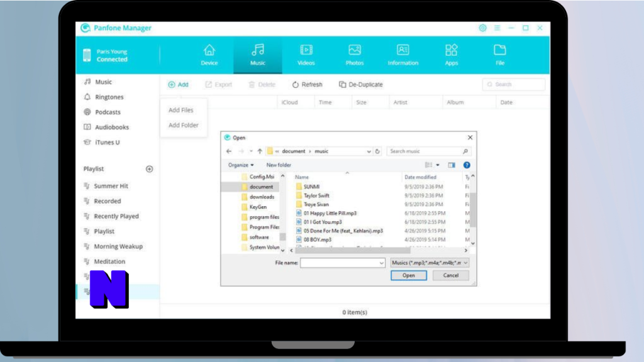Open recent locations dropdown arrow

(x=251, y=151)
